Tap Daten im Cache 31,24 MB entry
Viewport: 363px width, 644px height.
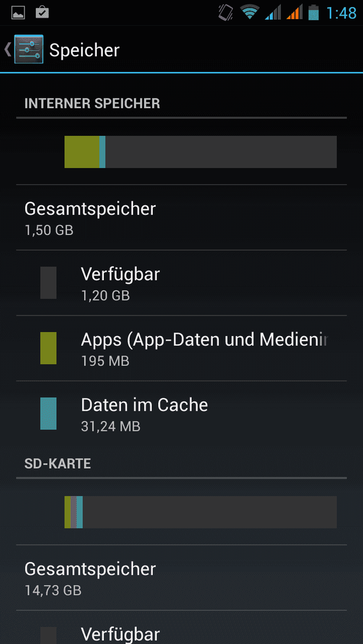(x=181, y=414)
